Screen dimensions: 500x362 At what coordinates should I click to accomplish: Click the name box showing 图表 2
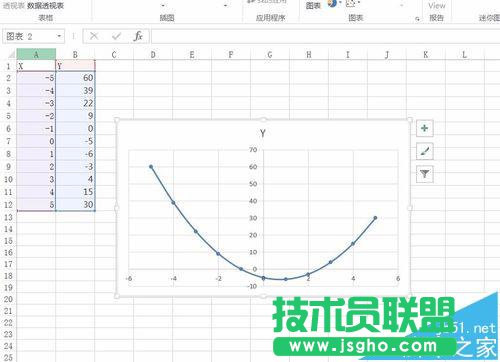click(x=29, y=36)
